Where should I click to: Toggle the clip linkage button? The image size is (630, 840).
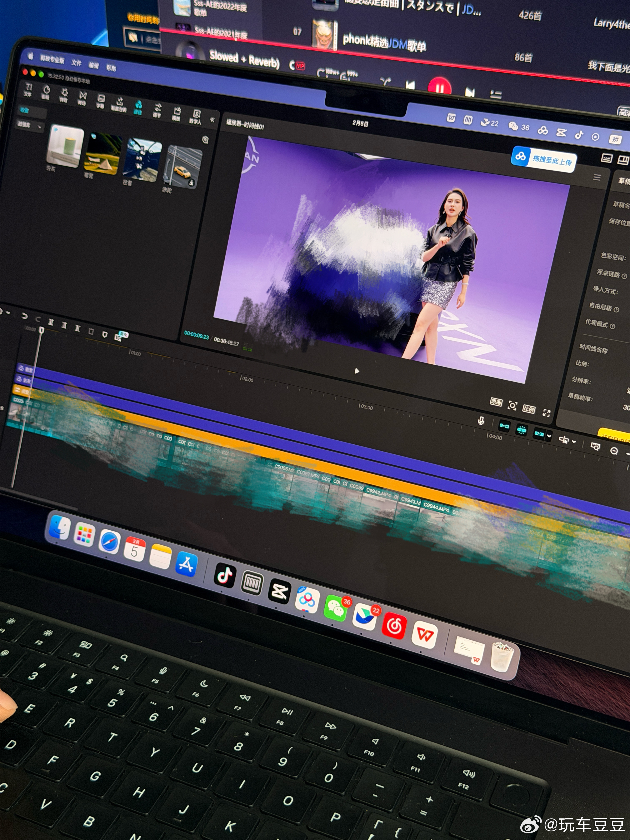click(x=539, y=433)
